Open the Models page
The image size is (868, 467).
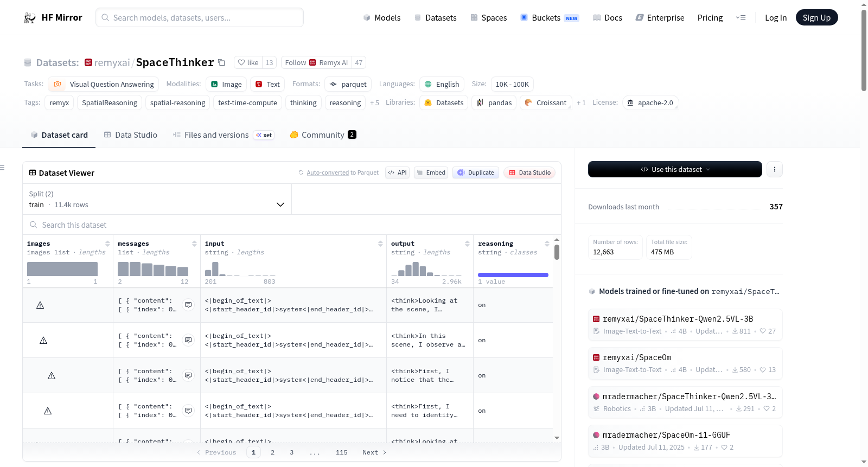point(382,18)
